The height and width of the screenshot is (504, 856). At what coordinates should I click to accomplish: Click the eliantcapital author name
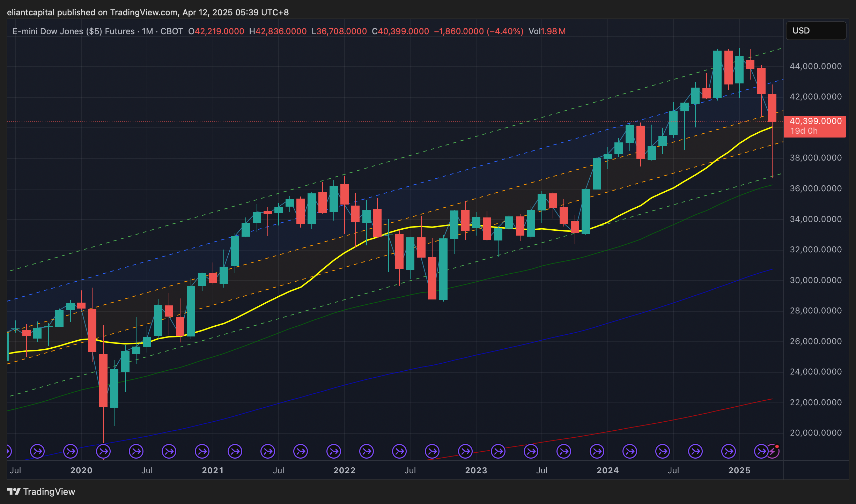click(x=31, y=13)
